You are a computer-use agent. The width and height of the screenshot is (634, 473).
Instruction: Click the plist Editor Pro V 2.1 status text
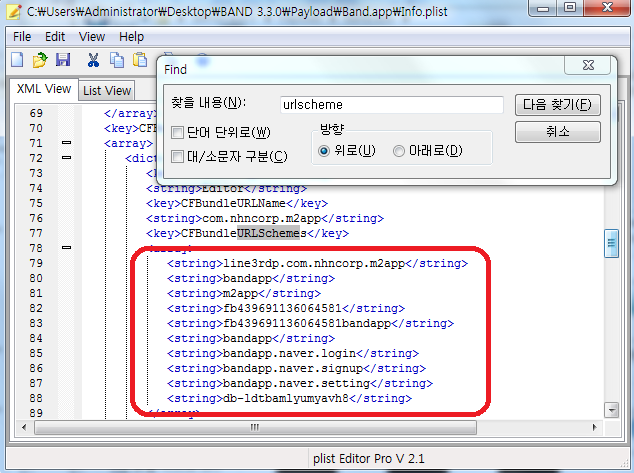[x=368, y=459]
